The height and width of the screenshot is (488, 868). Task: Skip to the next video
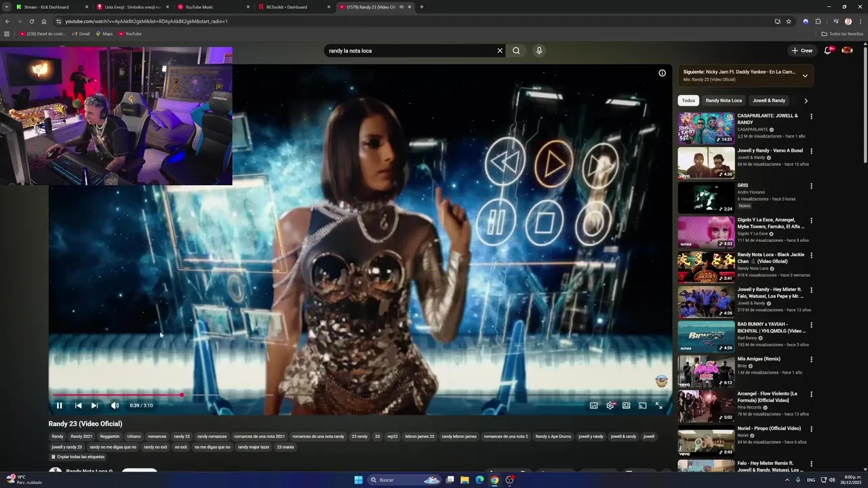pos(94,405)
